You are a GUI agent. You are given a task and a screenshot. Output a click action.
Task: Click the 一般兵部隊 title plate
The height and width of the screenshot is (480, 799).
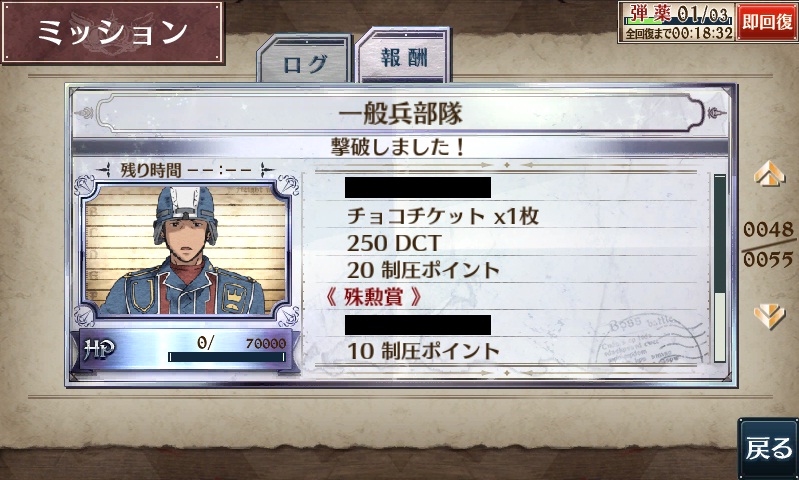(401, 113)
